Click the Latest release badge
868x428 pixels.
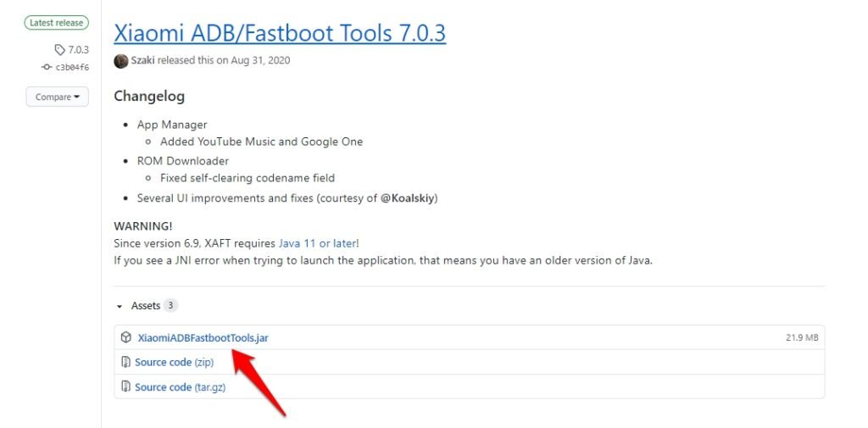(x=57, y=23)
